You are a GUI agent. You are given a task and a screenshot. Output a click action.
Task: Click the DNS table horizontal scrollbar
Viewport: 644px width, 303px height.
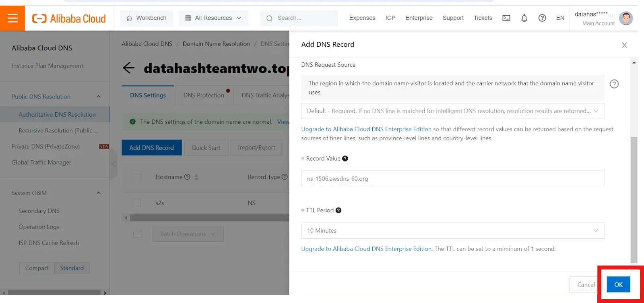click(209, 218)
